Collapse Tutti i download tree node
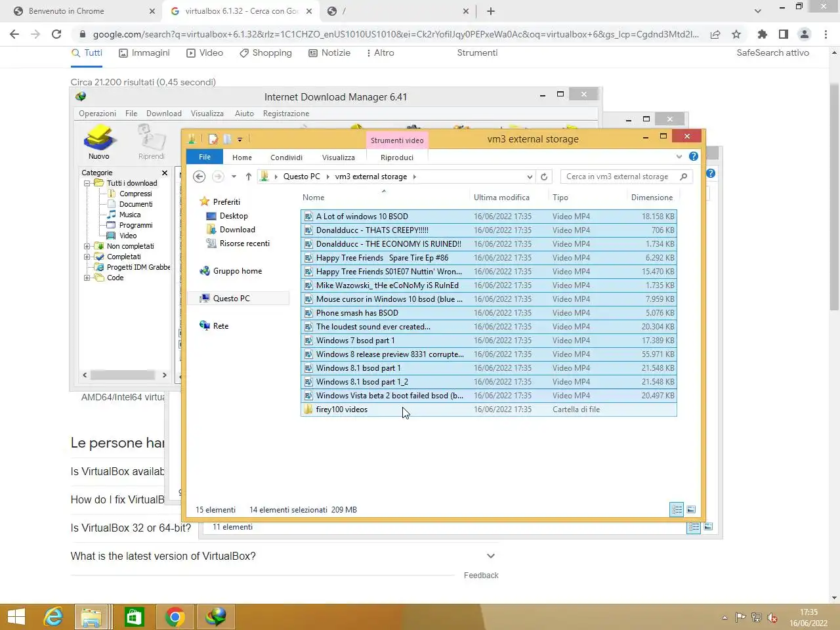 tap(87, 183)
